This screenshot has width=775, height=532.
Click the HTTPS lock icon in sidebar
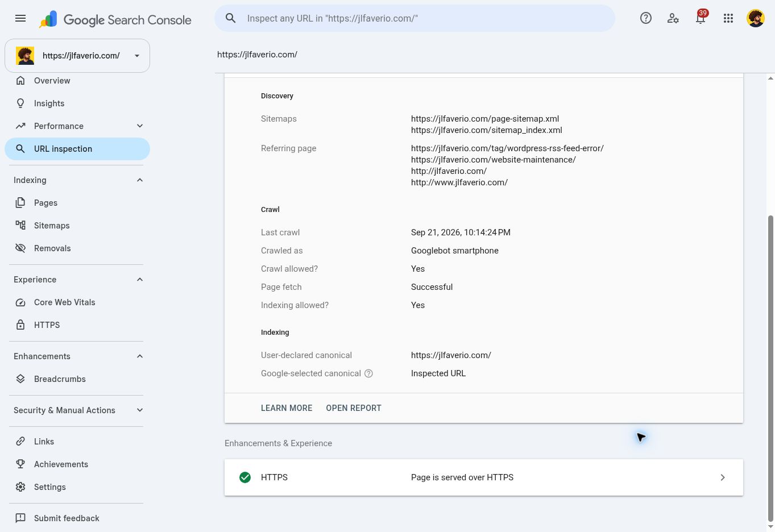pyautogui.click(x=20, y=325)
